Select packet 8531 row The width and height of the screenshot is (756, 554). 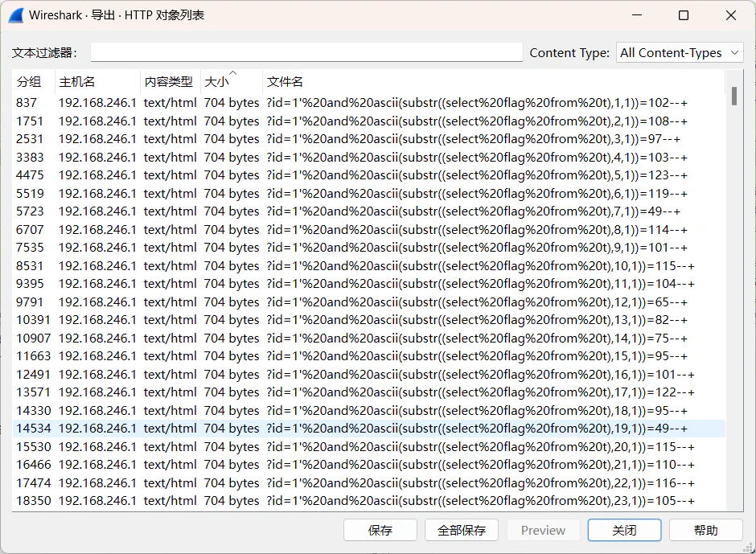click(x=369, y=265)
